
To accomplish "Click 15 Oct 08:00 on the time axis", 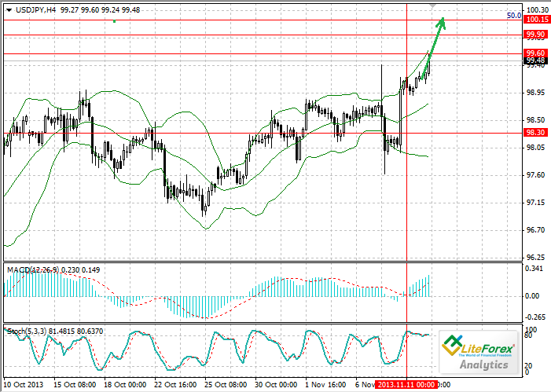I will pos(75,384).
